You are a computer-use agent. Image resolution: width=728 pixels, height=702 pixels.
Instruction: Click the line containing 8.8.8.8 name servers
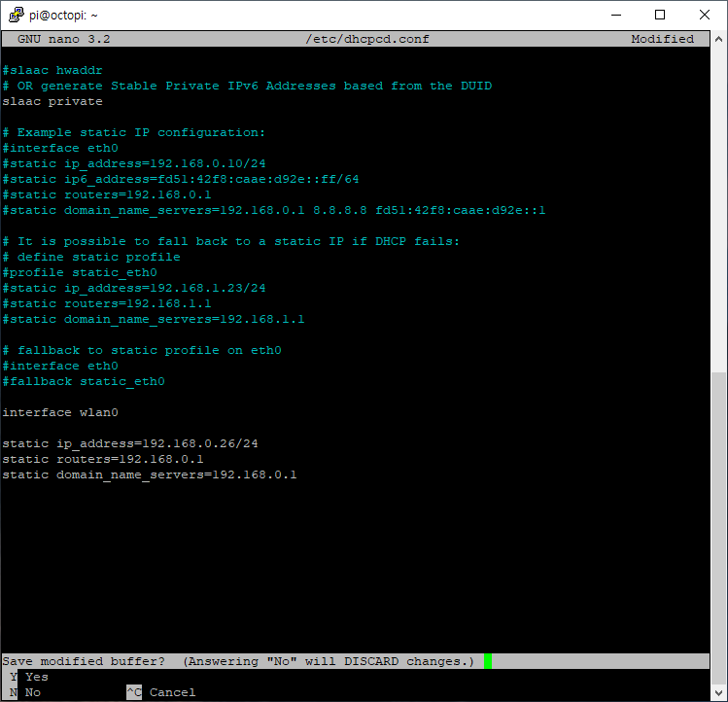pyautogui.click(x=274, y=210)
